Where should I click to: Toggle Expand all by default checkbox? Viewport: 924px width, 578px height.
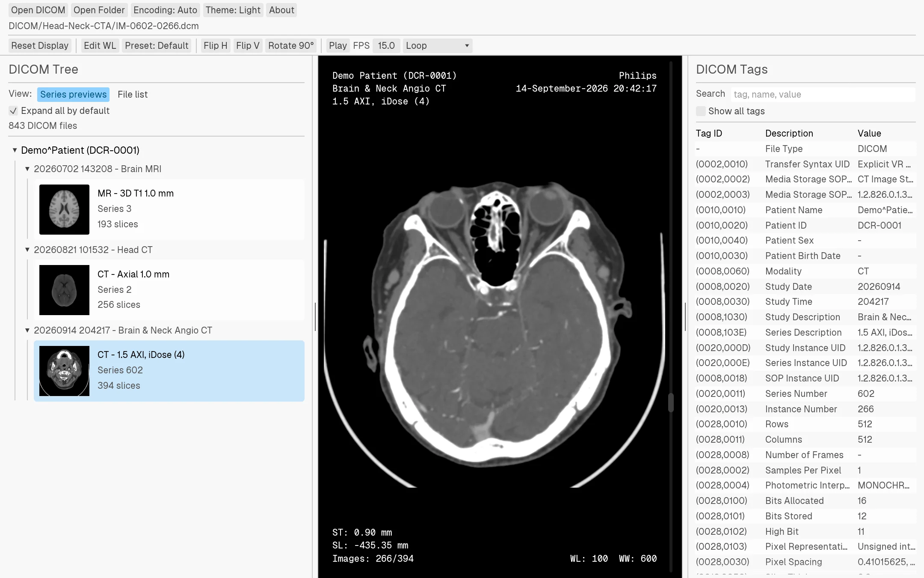[x=13, y=111]
